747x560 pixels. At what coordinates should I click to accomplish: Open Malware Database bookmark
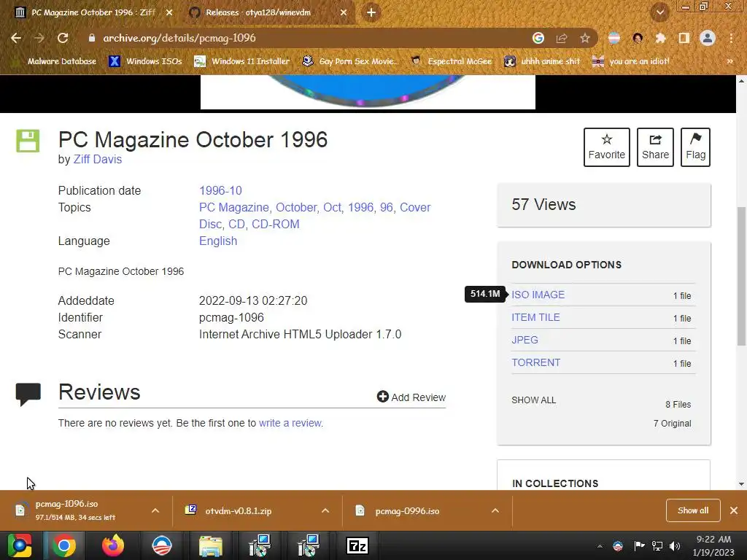[x=55, y=61]
